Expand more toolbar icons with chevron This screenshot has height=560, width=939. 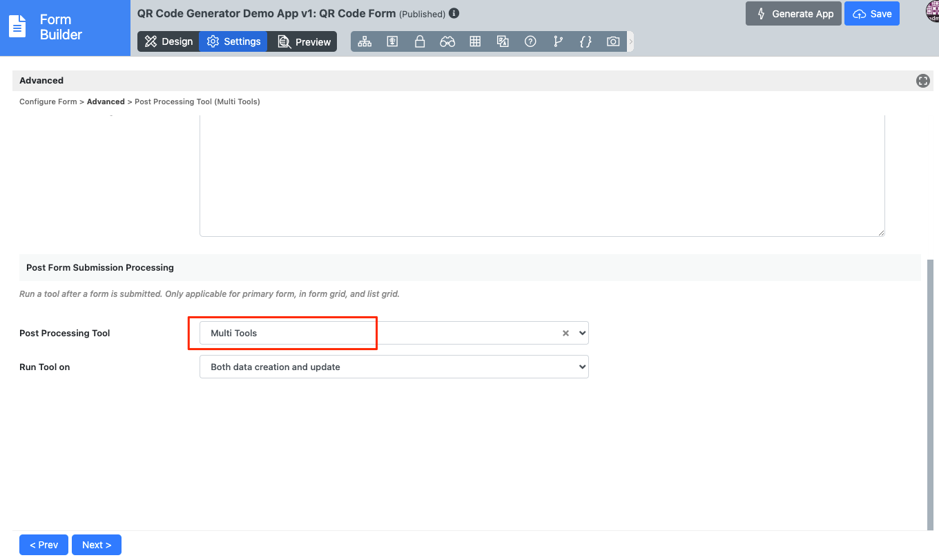tap(630, 41)
